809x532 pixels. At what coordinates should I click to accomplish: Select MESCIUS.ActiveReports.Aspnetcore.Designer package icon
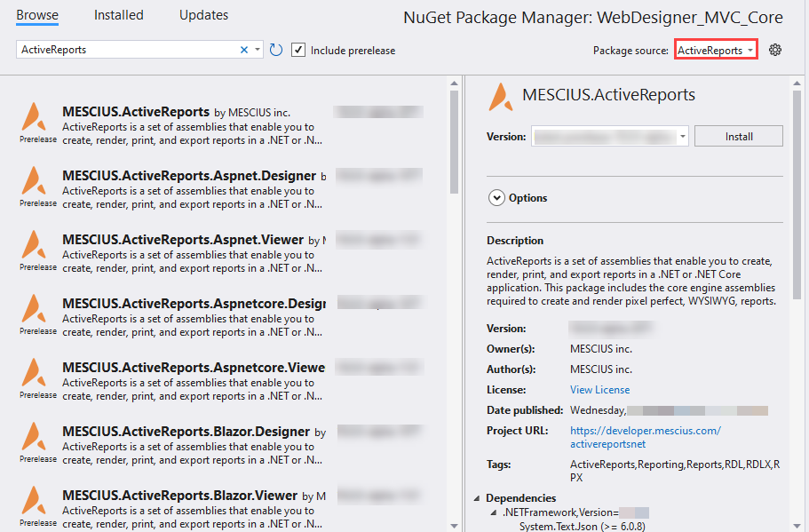click(34, 308)
